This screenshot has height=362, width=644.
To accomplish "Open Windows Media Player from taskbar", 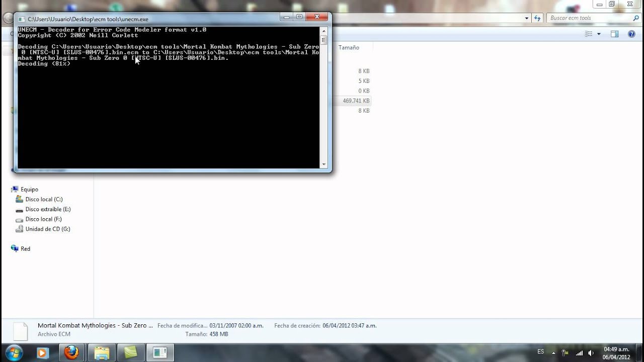I will (43, 352).
